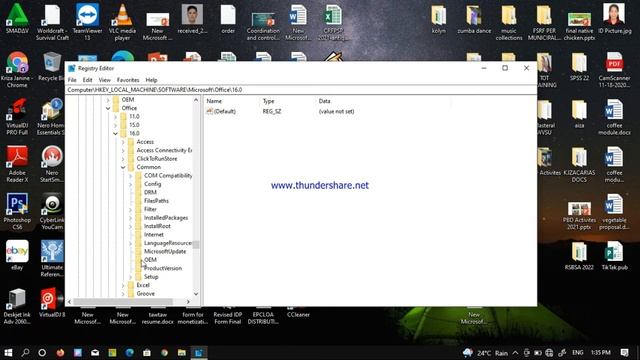This screenshot has height=360, width=640.
Task: Expand the Excel key
Action: click(x=123, y=285)
